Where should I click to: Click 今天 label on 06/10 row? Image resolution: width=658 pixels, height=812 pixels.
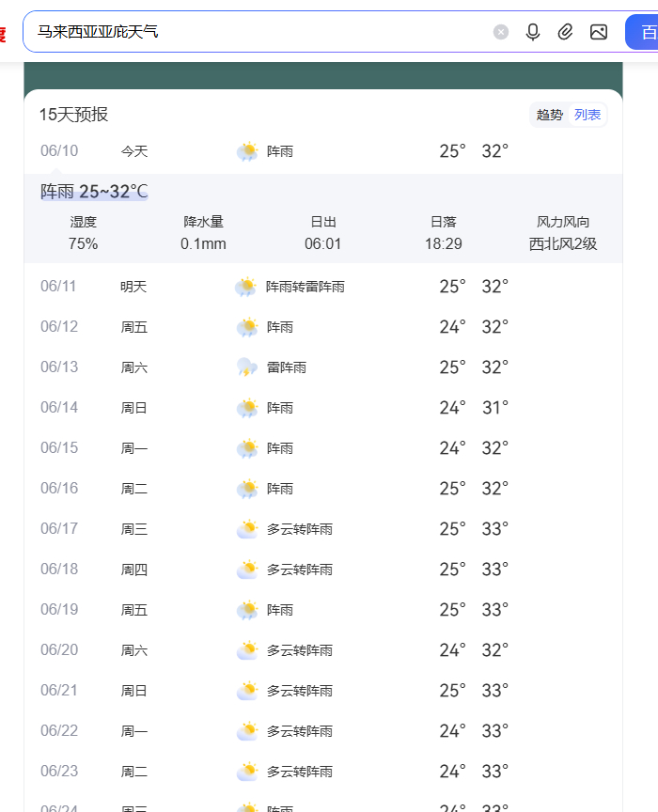[x=133, y=151]
